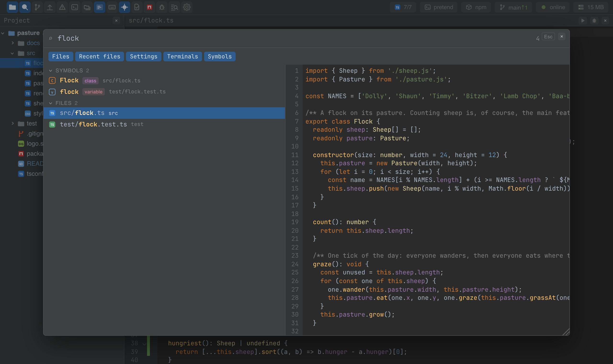
Task: Open the test/flock.test.ts file result
Action: pyautogui.click(x=164, y=124)
